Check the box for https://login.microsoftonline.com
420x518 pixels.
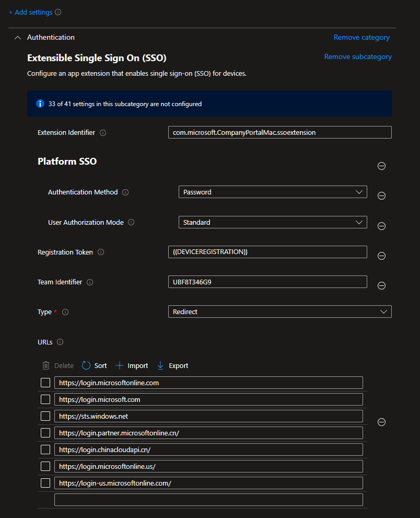[45, 383]
